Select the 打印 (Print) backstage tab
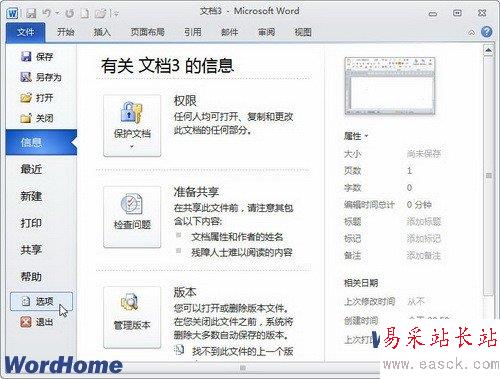This screenshot has width=500, height=379. point(31,223)
